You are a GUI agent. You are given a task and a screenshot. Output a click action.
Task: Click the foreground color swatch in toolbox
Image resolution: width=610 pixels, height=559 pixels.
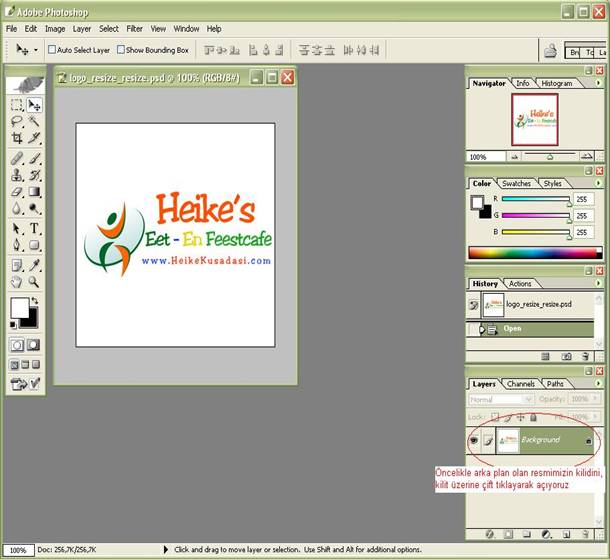coord(19,308)
